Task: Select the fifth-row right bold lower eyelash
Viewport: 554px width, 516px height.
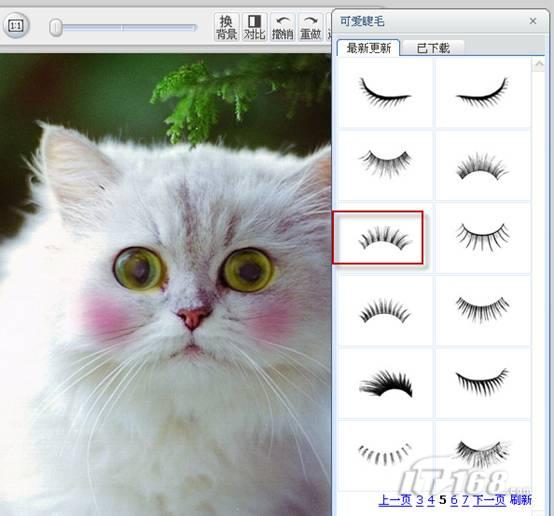Action: coord(483,384)
